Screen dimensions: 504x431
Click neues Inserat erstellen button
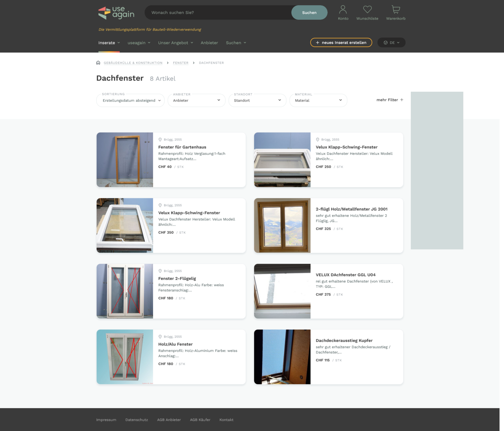coord(341,43)
